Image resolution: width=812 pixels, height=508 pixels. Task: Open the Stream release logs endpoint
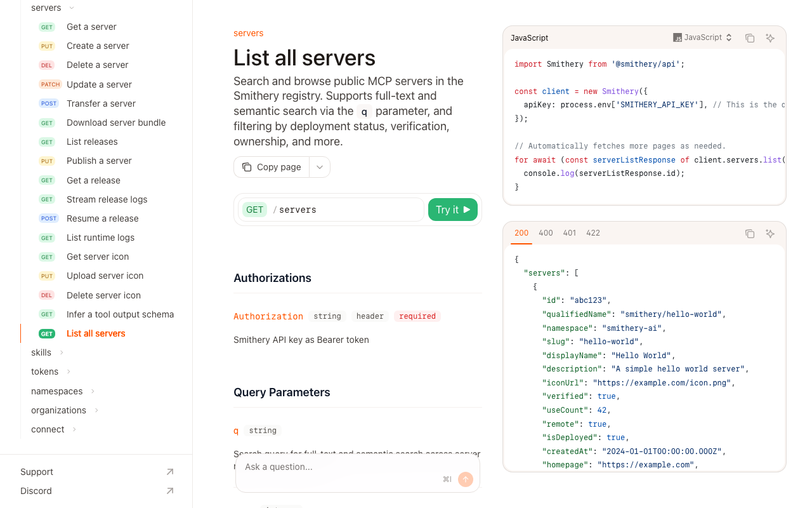106,199
